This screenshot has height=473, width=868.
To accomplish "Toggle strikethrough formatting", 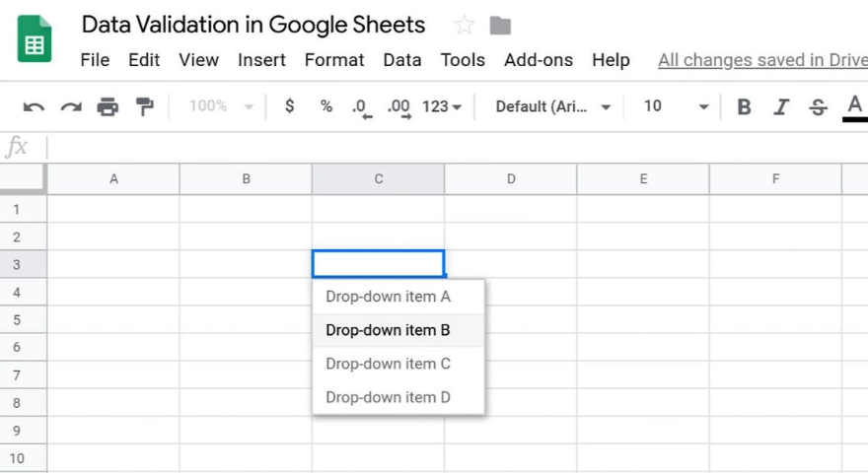I will (818, 106).
